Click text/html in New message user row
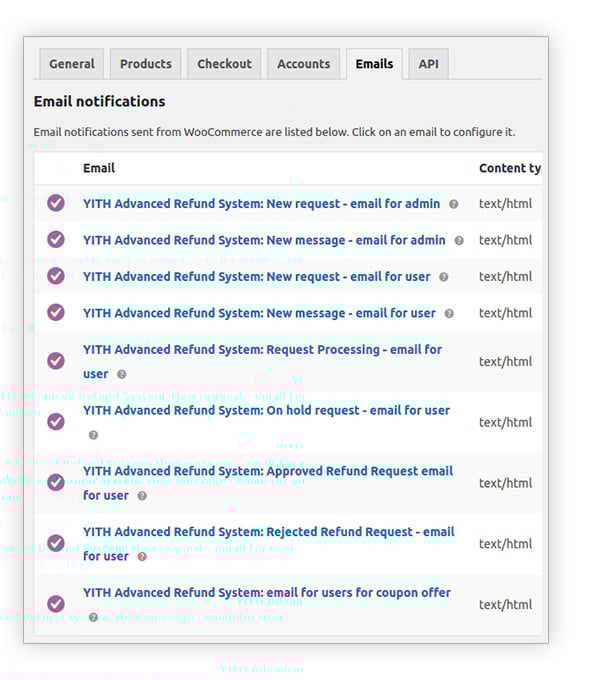Image resolution: width=600 pixels, height=680 pixels. (505, 313)
